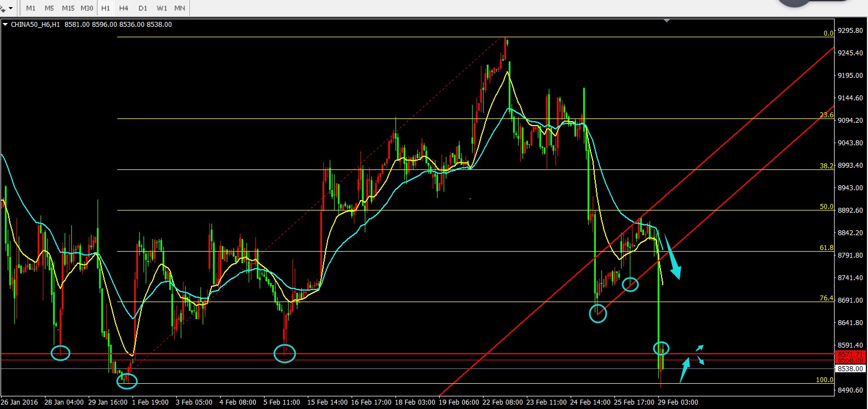
Task: Click the large cyan up arrow near 8538.00
Action: (x=684, y=370)
